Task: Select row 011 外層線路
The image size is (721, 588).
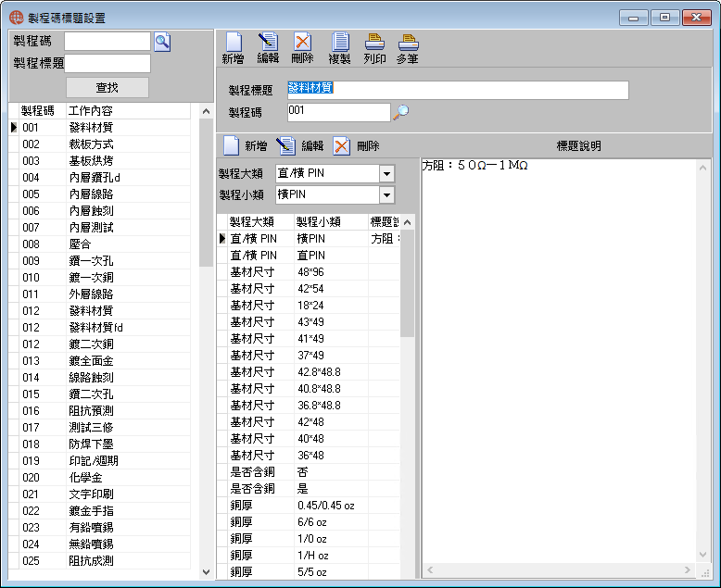Action: (99, 294)
